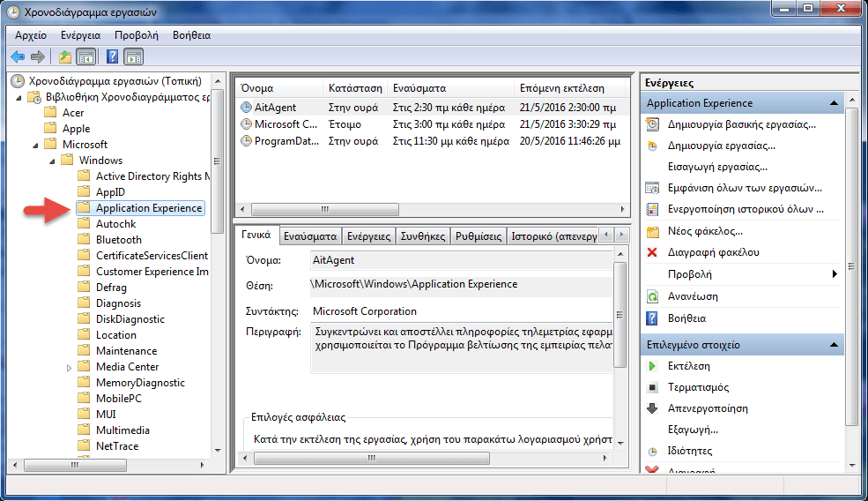Disable the task via the 'Απενεργοποίηση' arrow icon
Image resolution: width=868 pixels, height=501 pixels.
click(653, 408)
